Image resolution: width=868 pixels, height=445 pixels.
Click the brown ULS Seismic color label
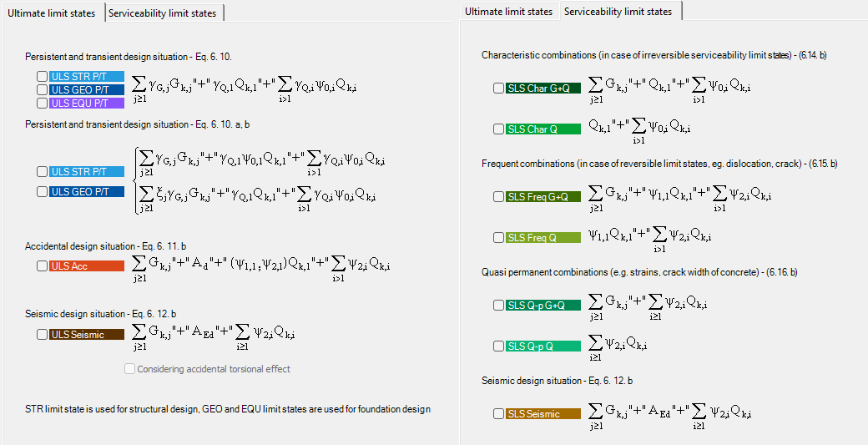coord(86,335)
